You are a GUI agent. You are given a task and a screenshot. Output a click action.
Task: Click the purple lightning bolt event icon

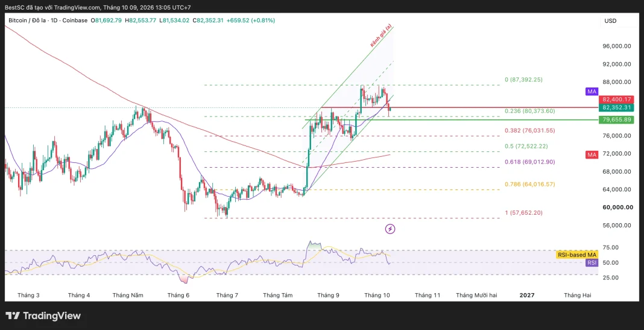390,229
